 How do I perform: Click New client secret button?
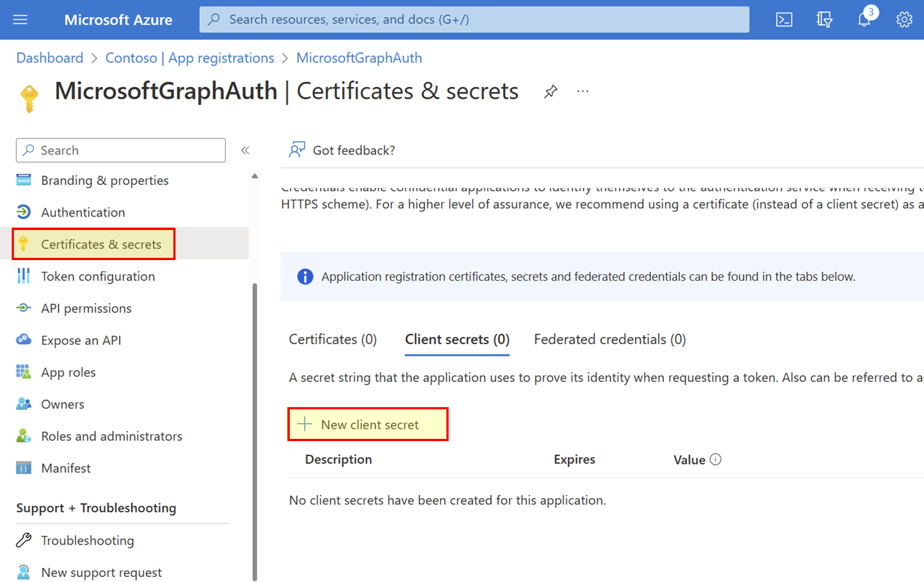coord(368,424)
